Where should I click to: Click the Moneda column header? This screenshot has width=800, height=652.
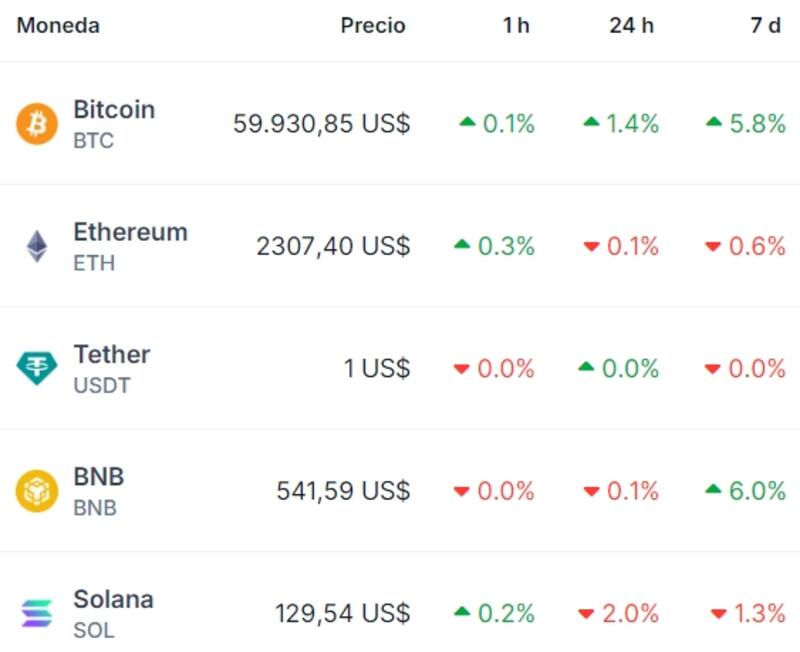pos(57,26)
